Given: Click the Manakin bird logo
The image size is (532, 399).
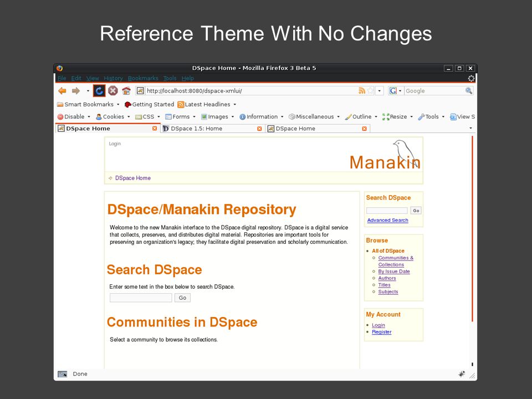Looking at the screenshot, I should pos(385,155).
